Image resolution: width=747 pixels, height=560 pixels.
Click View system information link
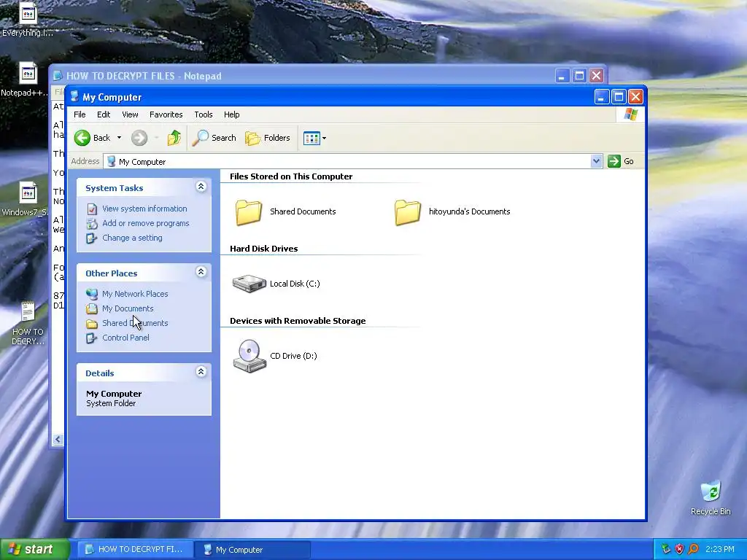(x=144, y=209)
